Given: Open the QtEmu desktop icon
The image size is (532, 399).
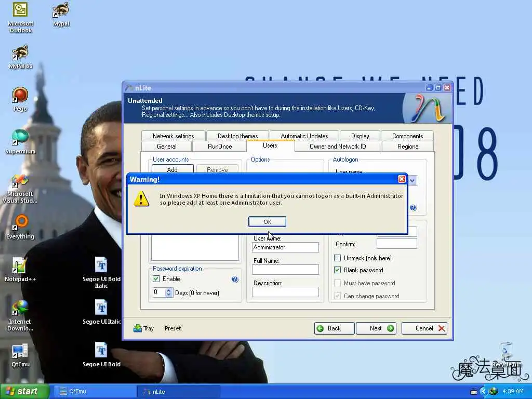Looking at the screenshot, I should (x=20, y=355).
